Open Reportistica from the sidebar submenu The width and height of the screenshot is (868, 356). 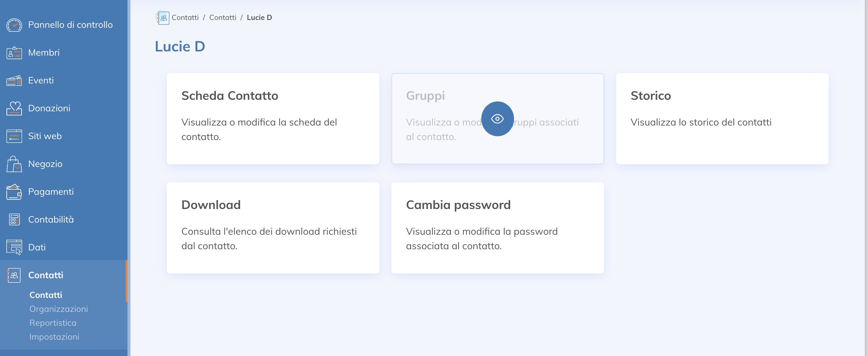click(x=53, y=323)
